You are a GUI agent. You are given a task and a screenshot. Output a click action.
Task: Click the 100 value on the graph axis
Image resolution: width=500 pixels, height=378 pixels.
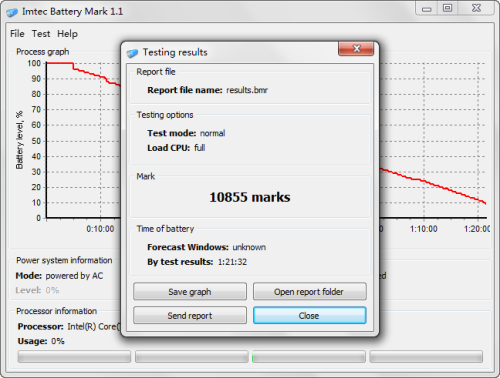pyautogui.click(x=34, y=63)
